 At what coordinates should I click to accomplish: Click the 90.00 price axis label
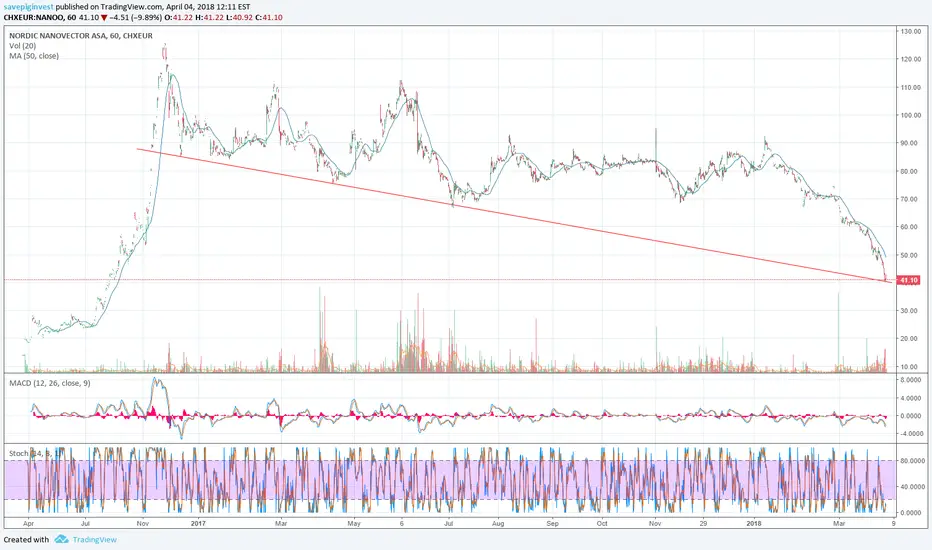pos(911,143)
